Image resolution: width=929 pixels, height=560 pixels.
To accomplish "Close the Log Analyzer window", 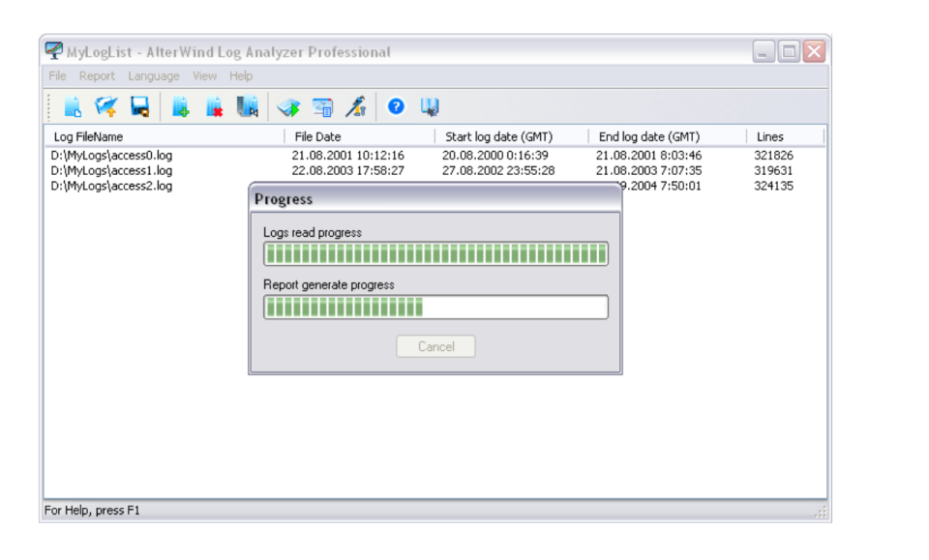I will (814, 51).
